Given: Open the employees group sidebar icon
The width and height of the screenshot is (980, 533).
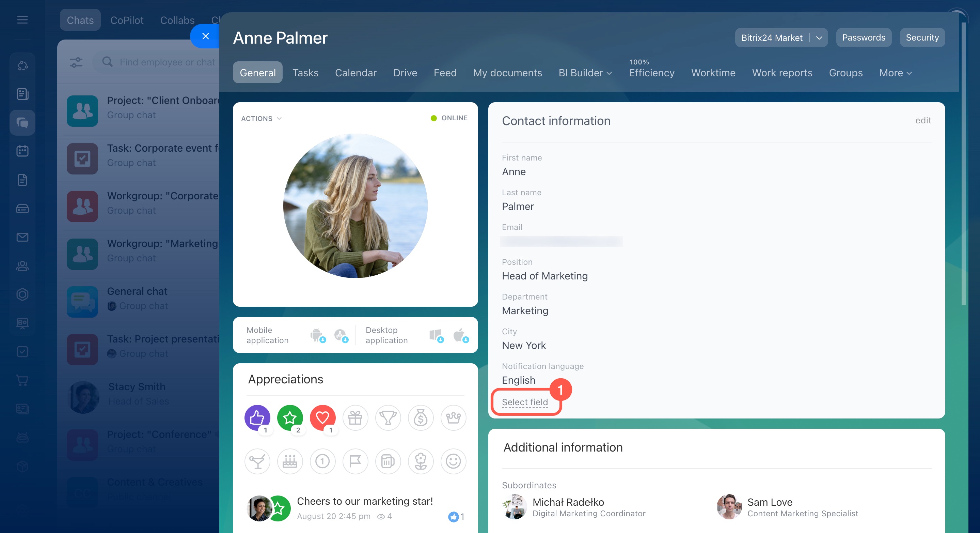Looking at the screenshot, I should coord(22,266).
